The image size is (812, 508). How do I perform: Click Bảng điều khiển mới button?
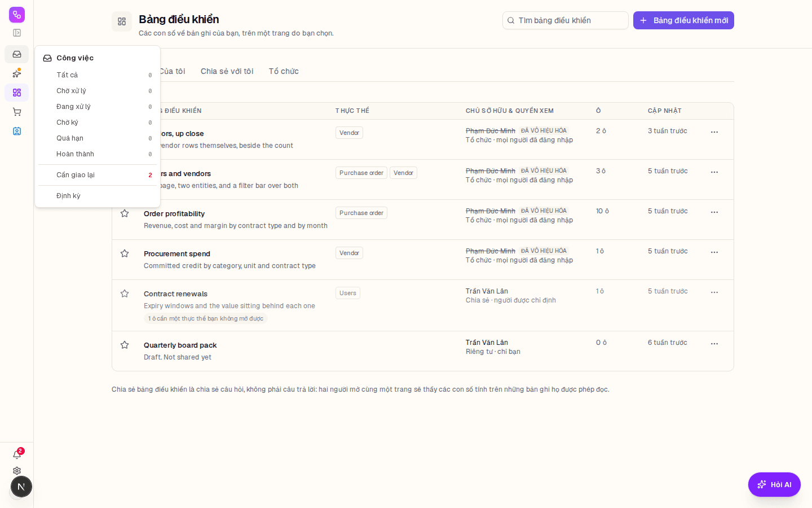pyautogui.click(x=683, y=20)
